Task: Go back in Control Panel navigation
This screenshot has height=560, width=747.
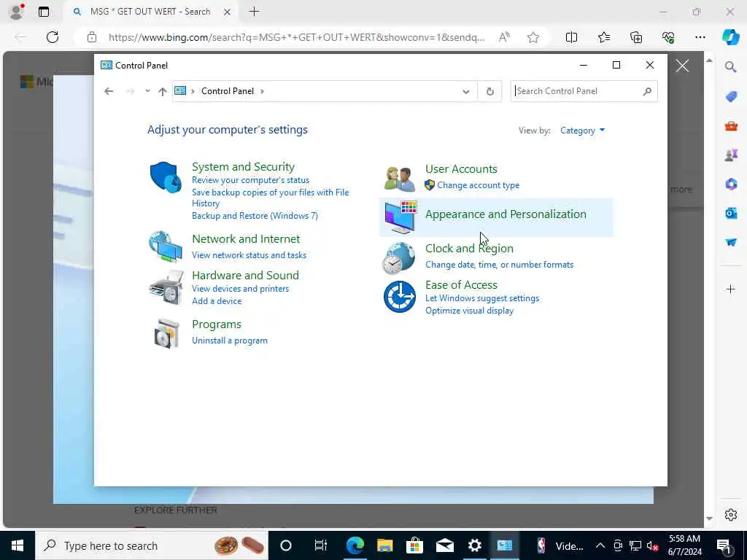Action: (109, 91)
